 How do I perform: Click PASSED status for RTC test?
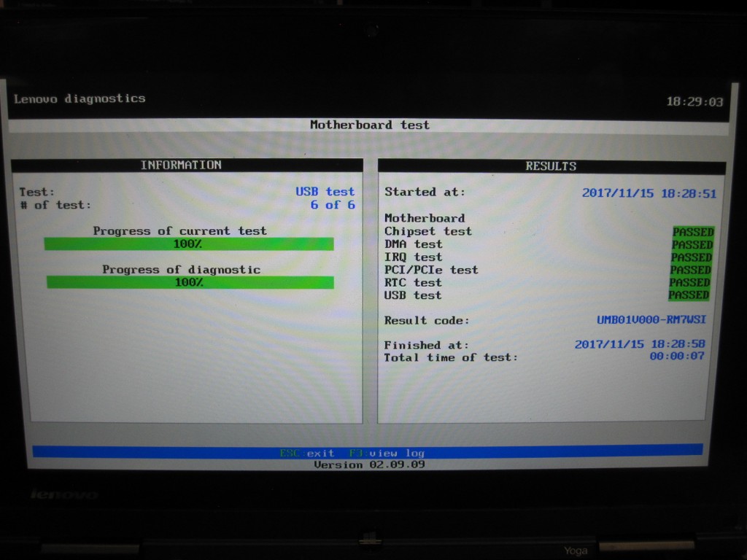pos(689,282)
